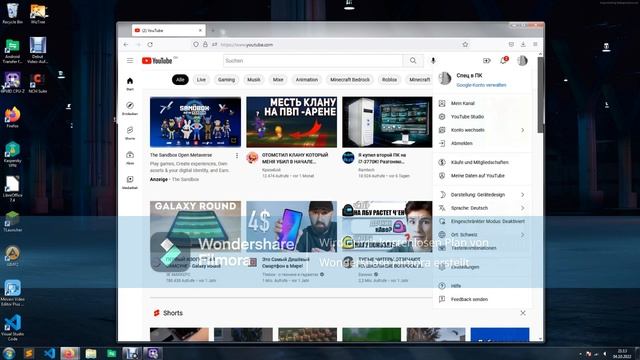
Task: Open the create video camera icon
Action: coord(487,61)
